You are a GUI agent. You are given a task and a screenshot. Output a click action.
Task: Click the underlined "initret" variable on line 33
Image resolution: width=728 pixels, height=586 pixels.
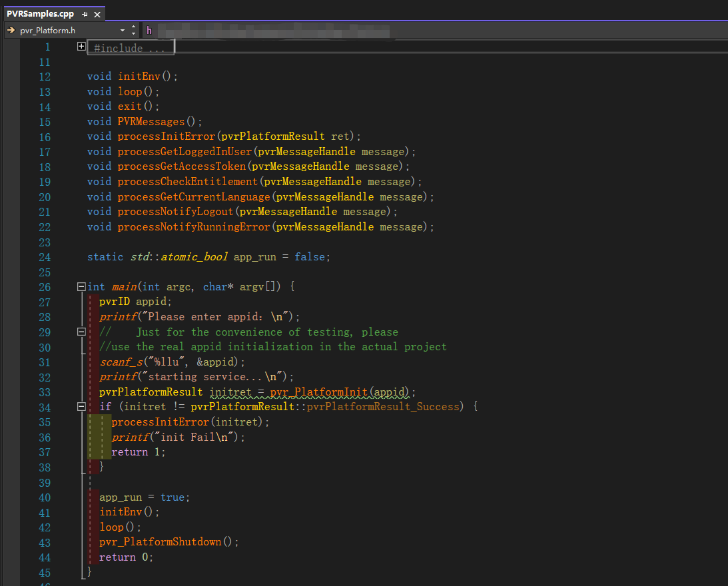230,392
